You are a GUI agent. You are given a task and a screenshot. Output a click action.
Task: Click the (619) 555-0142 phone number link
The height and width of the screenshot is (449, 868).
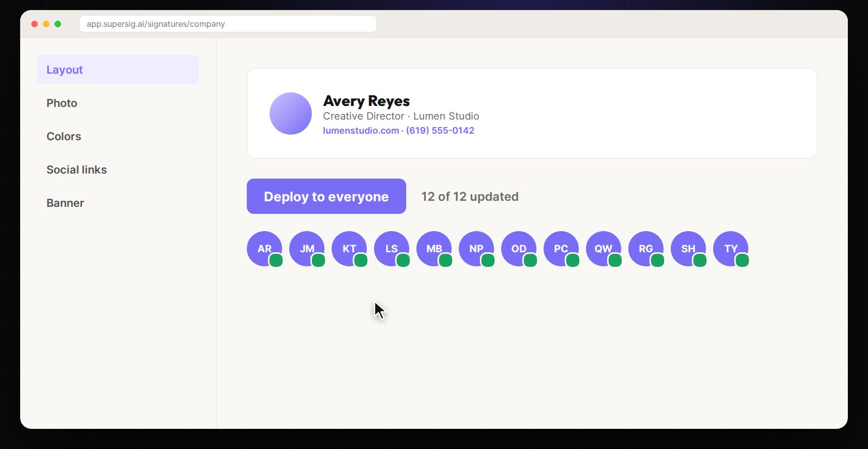pyautogui.click(x=440, y=131)
